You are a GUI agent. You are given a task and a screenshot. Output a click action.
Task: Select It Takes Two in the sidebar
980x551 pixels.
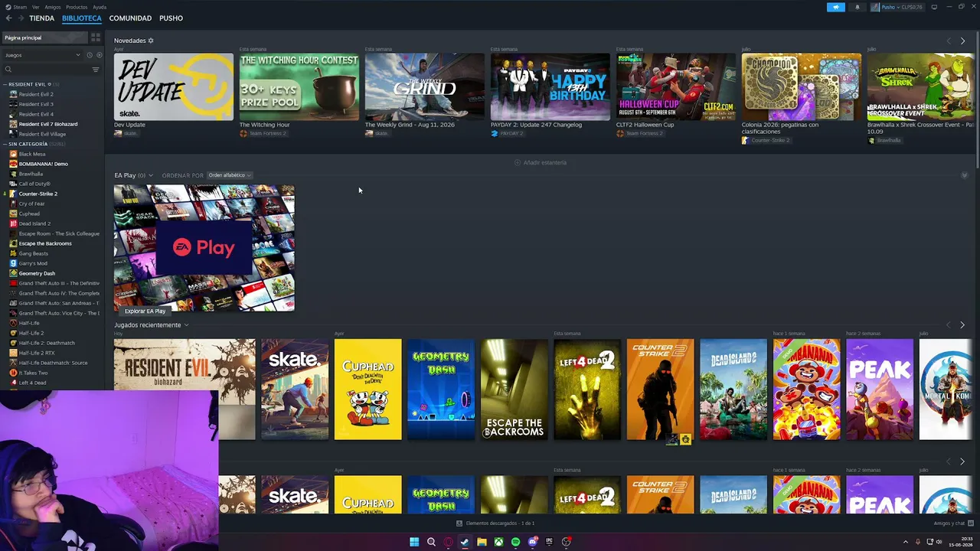[33, 373]
